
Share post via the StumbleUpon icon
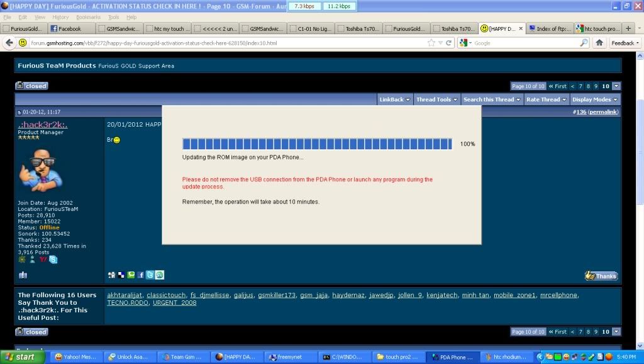pyautogui.click(x=160, y=275)
